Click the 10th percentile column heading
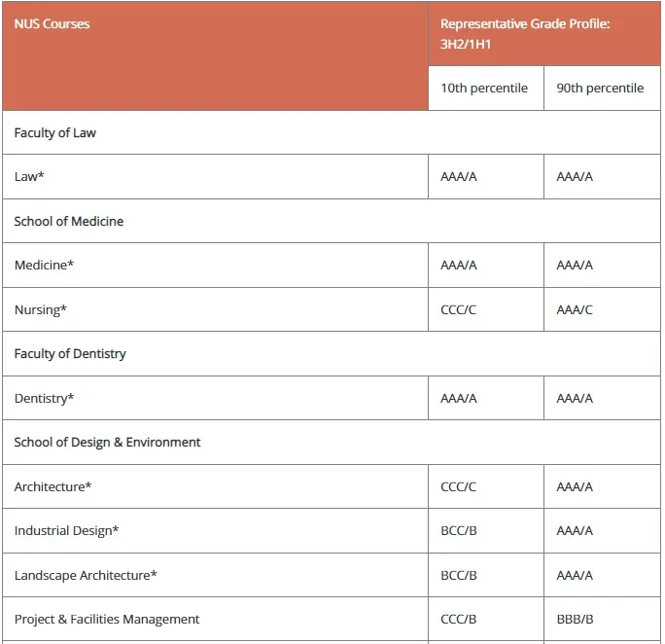 486,89
